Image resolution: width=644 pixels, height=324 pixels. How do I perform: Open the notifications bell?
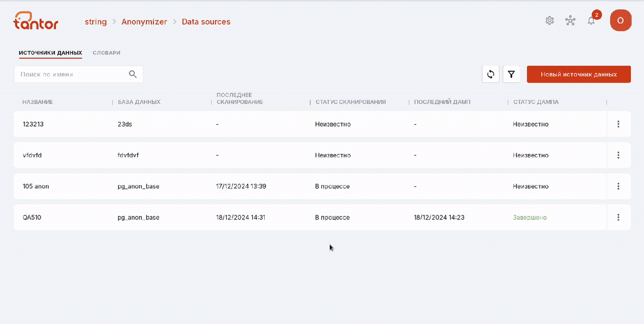click(591, 20)
